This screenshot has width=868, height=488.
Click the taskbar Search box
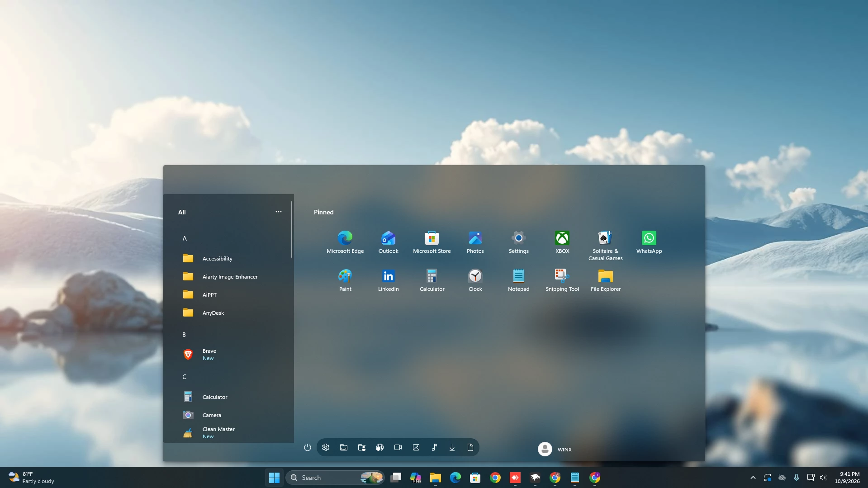tap(335, 478)
